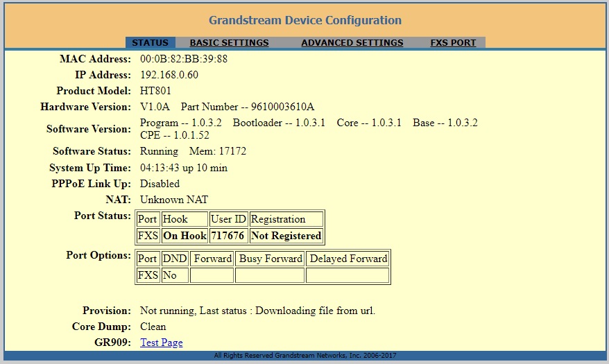This screenshot has height=364, width=609.
Task: Click the Program -- 1.0.3.2 version text
Action: pos(180,123)
